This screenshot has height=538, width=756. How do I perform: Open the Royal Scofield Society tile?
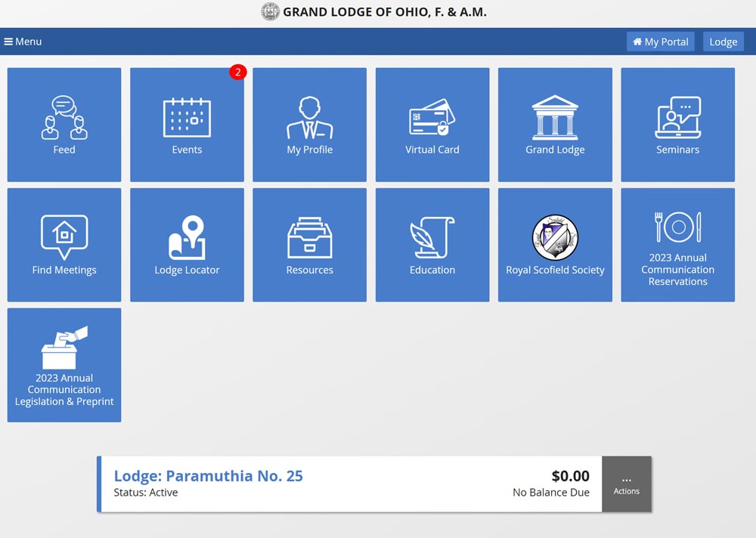click(555, 245)
